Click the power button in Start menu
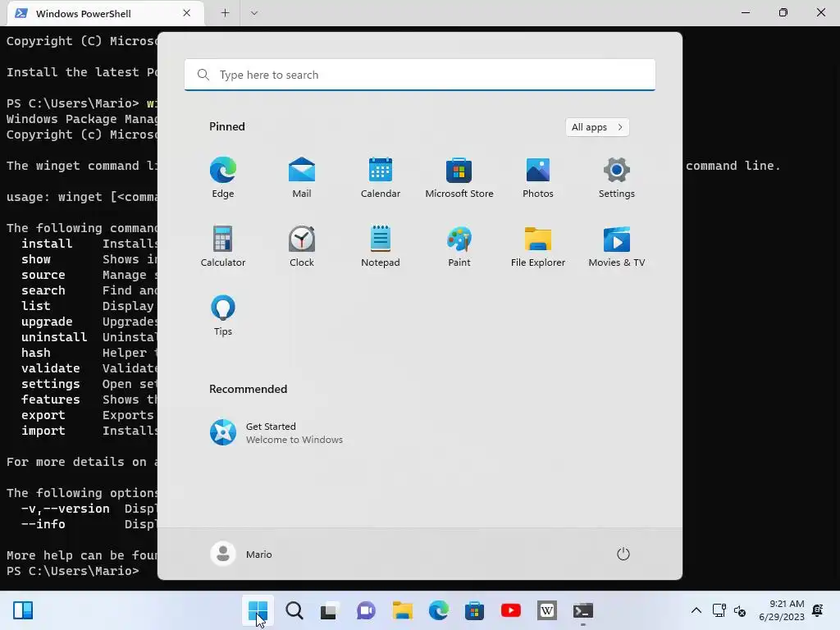The height and width of the screenshot is (630, 840). point(623,554)
